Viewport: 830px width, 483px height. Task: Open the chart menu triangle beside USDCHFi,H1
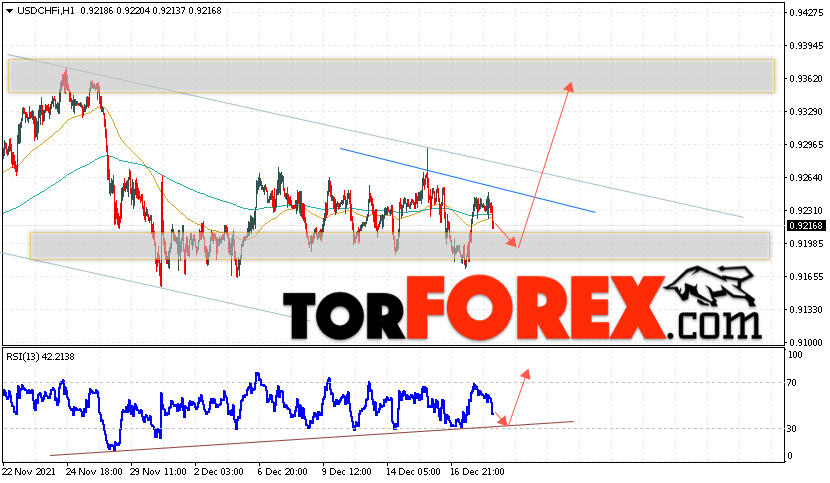click(10, 11)
